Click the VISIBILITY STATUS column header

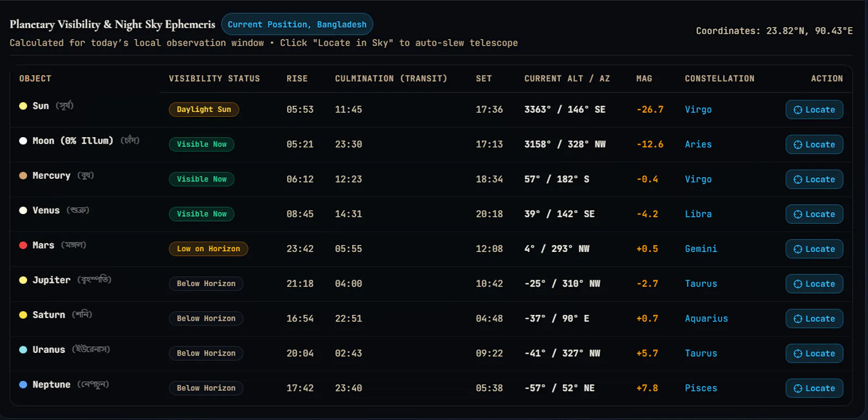pyautogui.click(x=214, y=79)
